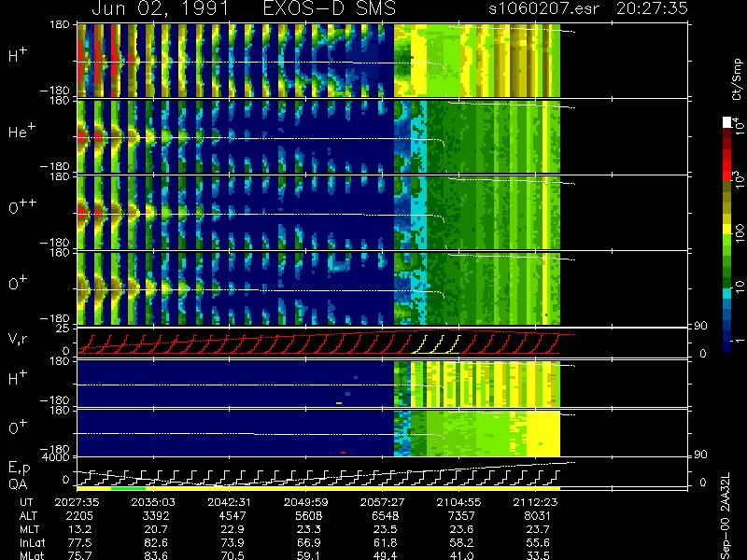Click the '100' colorbar tick label
Viewport: 747px width, 560px height.
[x=739, y=233]
